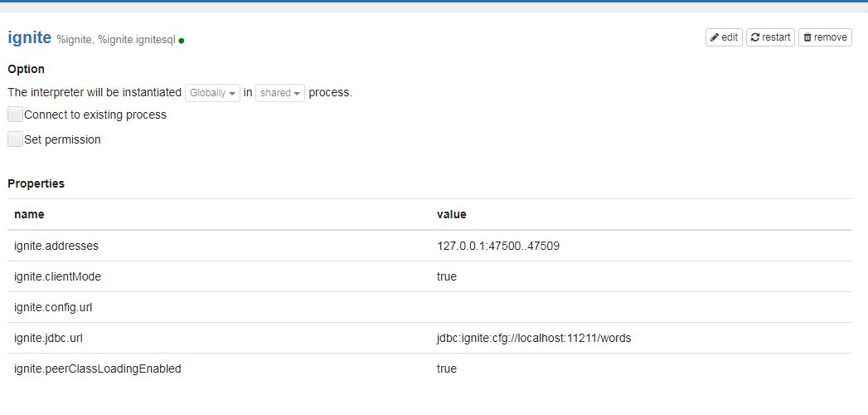The height and width of the screenshot is (415, 868).
Task: Select the ignite.peerClassLoadingEnabled property name
Action: [x=98, y=369]
